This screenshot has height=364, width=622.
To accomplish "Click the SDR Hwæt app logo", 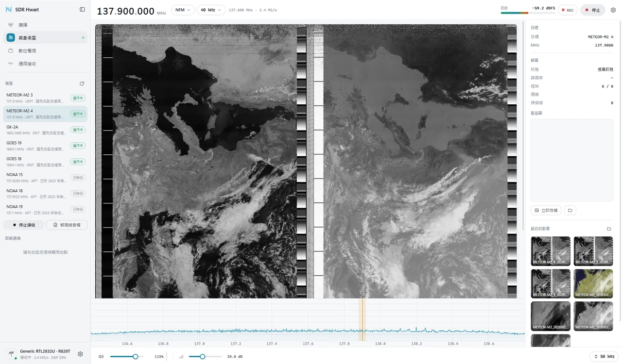I will tap(8, 9).
